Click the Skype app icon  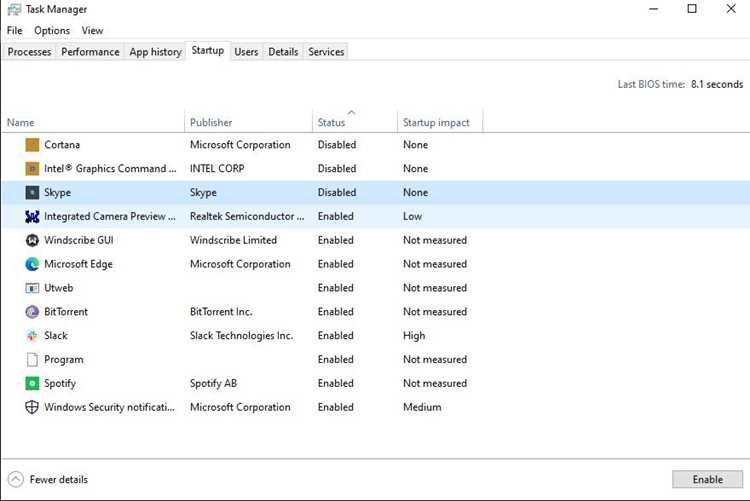[32, 192]
